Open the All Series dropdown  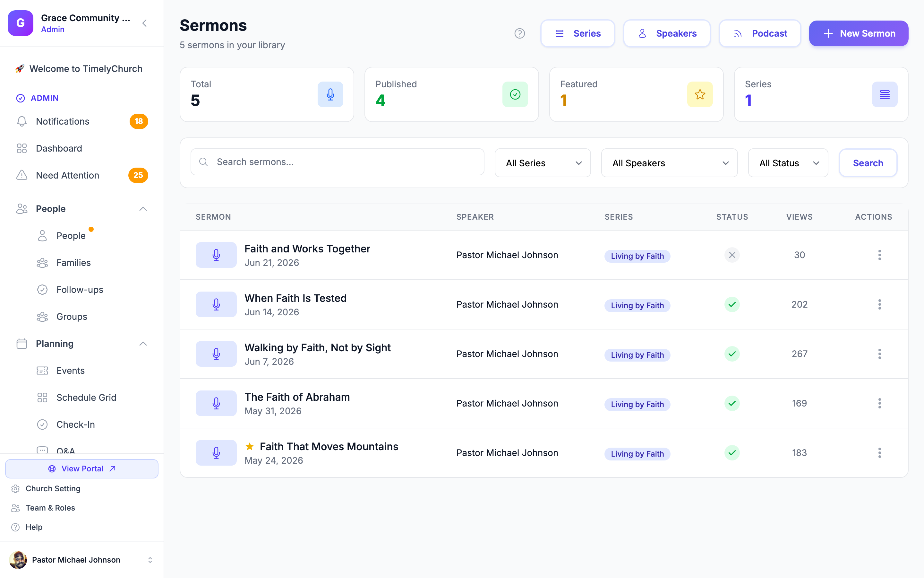click(543, 163)
